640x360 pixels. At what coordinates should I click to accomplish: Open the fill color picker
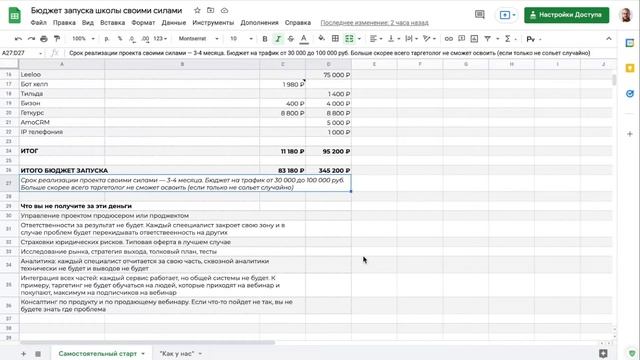click(322, 39)
